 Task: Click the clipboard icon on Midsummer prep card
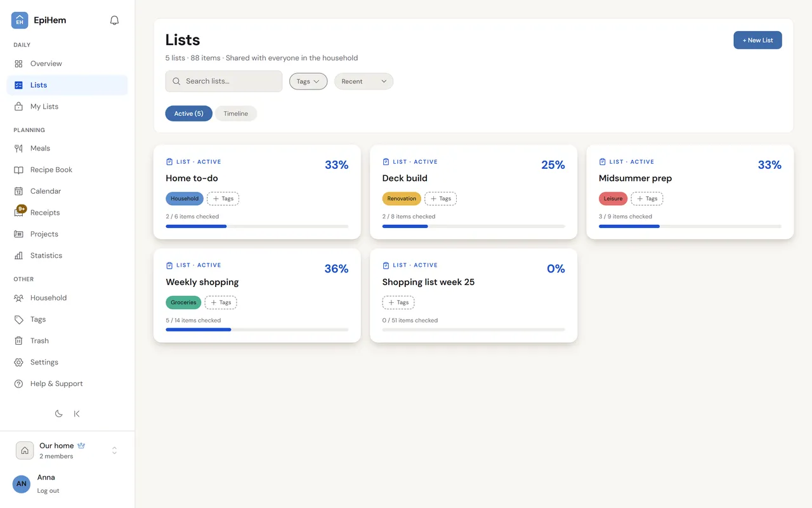point(603,162)
